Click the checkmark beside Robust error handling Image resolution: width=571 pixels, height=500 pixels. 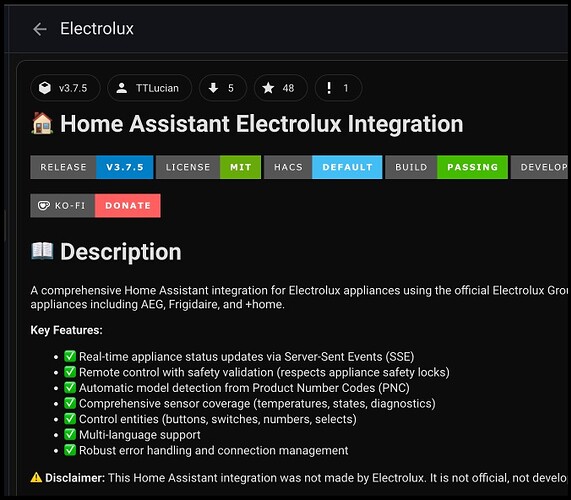[70, 450]
